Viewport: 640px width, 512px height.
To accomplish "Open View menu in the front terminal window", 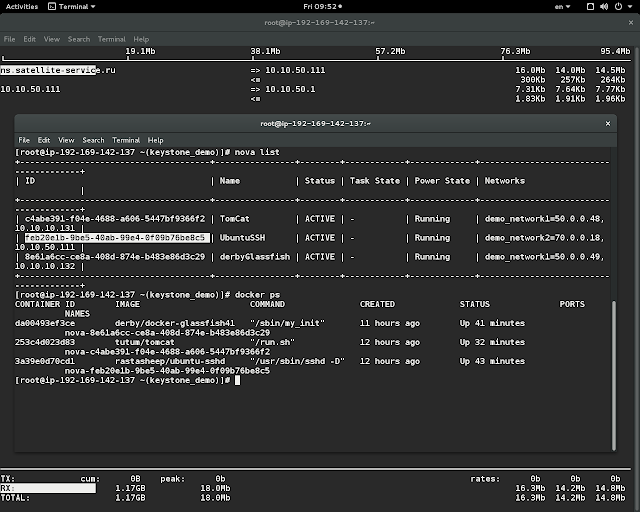I will [x=66, y=140].
